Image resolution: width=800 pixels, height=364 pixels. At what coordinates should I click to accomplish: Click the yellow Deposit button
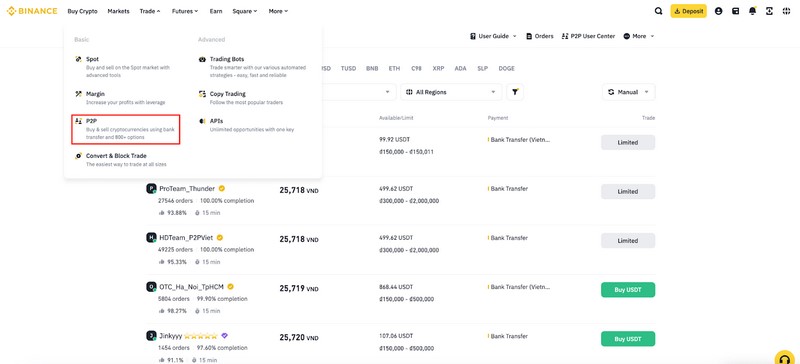pyautogui.click(x=688, y=11)
